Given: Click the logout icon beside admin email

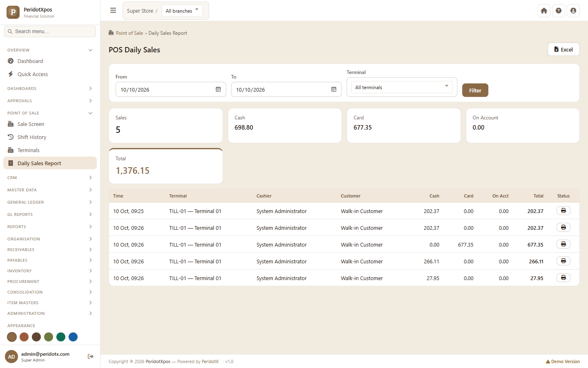Looking at the screenshot, I should 91,357.
